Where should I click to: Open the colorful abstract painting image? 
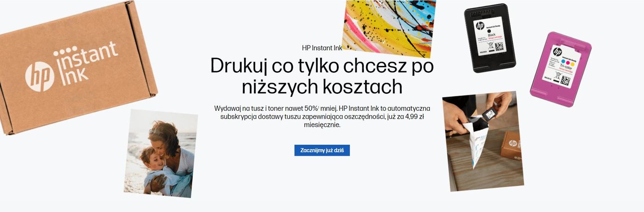pos(389,28)
